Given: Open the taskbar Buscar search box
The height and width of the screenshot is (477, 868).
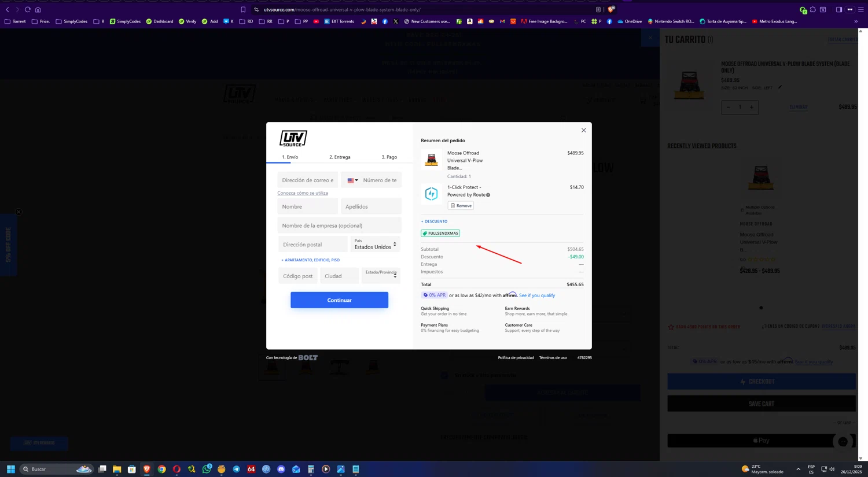Looking at the screenshot, I should coord(57,469).
